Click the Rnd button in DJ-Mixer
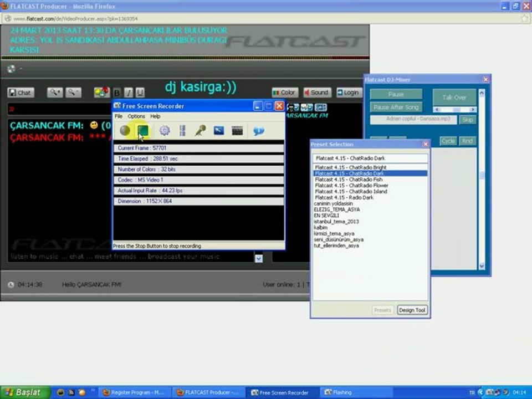 tap(468, 141)
